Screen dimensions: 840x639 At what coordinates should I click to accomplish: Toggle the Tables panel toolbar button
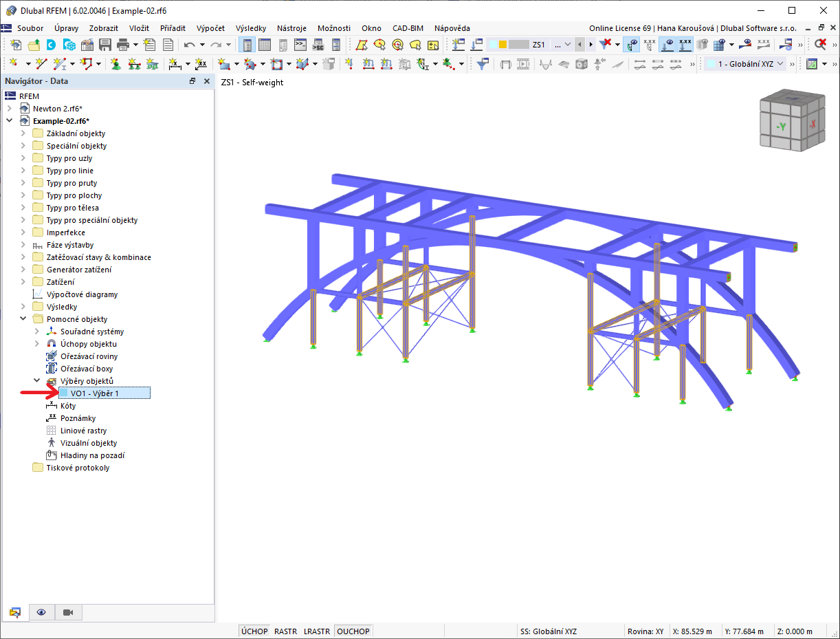point(265,45)
